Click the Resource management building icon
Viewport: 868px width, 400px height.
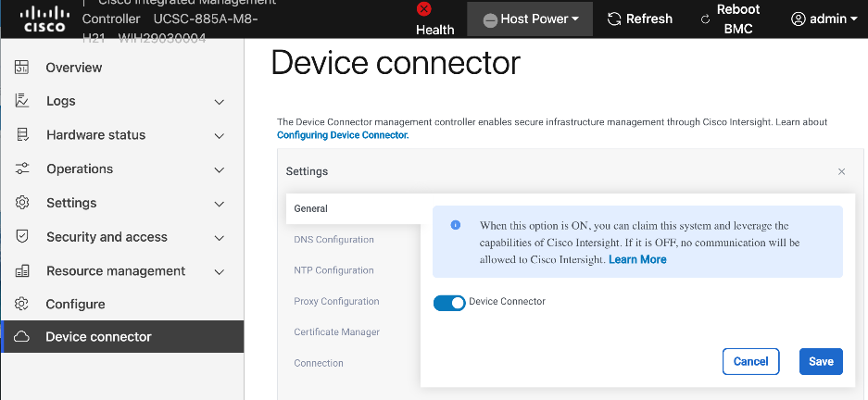(x=21, y=271)
